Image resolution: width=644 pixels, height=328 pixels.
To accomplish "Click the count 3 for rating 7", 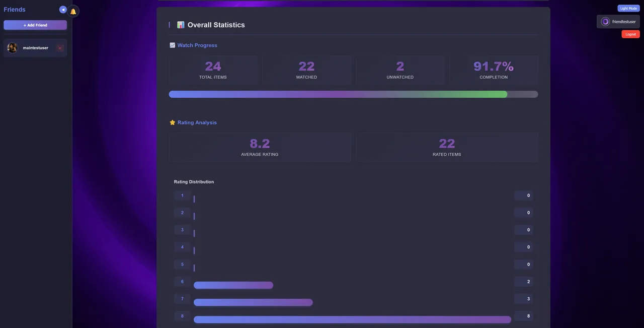I will tap(524, 299).
